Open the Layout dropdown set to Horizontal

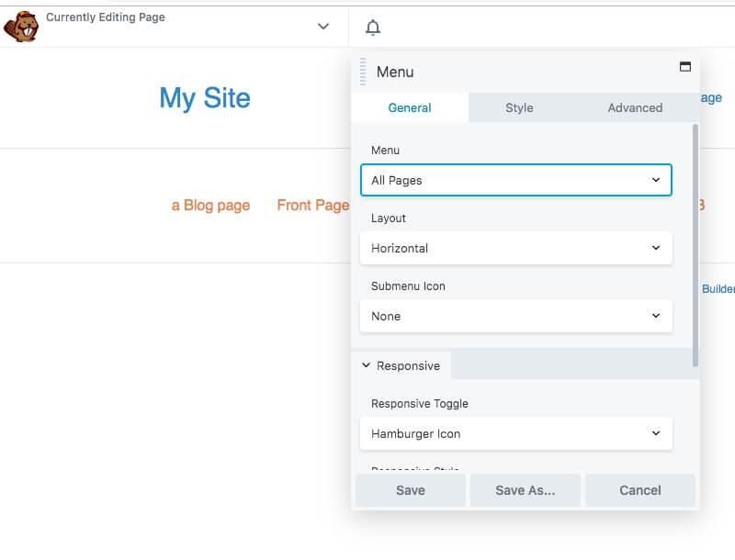[515, 248]
